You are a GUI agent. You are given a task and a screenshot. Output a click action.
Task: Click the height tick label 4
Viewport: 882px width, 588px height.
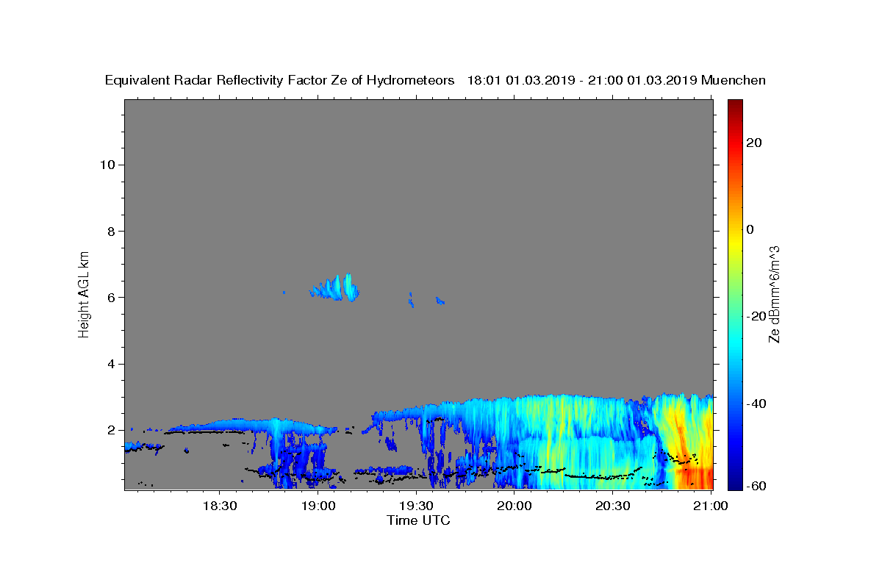pyautogui.click(x=111, y=364)
